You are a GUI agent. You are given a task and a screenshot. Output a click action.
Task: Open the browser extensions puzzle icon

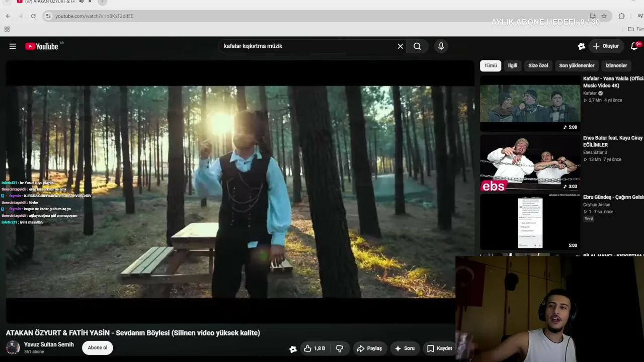tap(622, 16)
